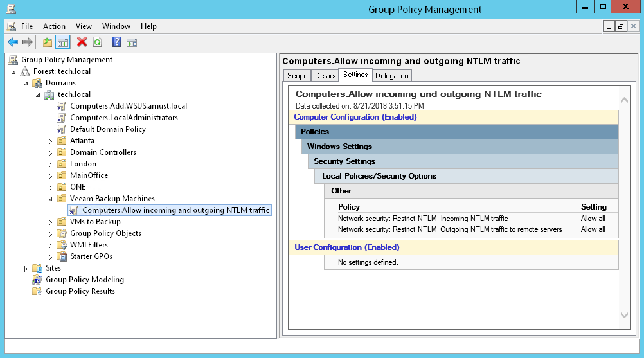The height and width of the screenshot is (358, 644).
Task: Expand the WMI Filters node
Action: (51, 245)
